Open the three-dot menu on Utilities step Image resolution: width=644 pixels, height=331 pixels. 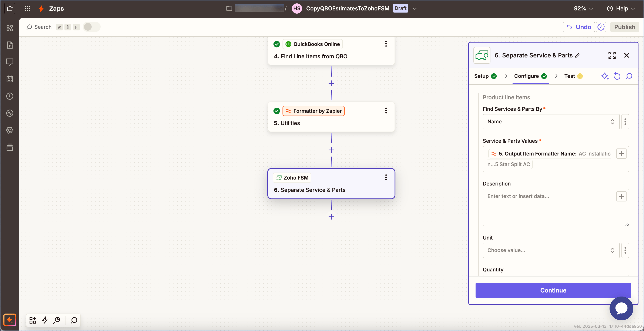coord(386,111)
